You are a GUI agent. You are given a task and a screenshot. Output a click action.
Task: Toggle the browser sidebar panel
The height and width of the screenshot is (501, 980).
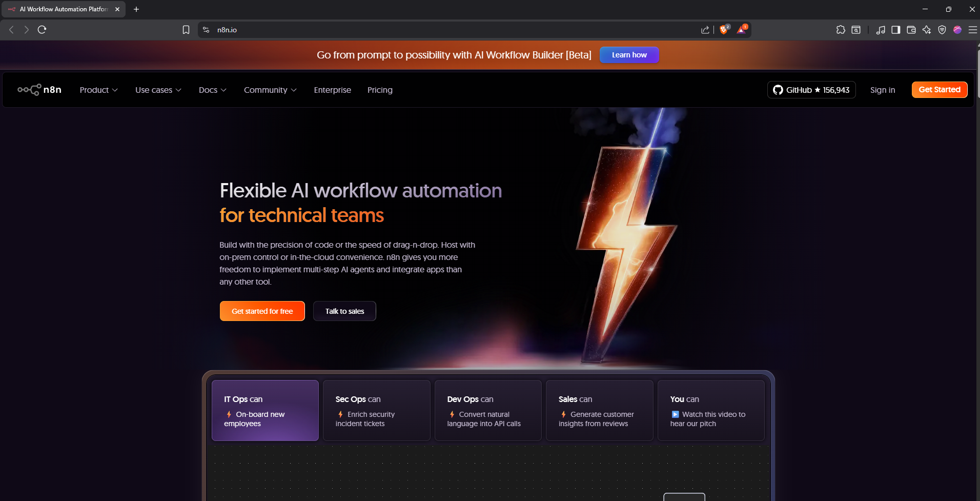point(896,30)
